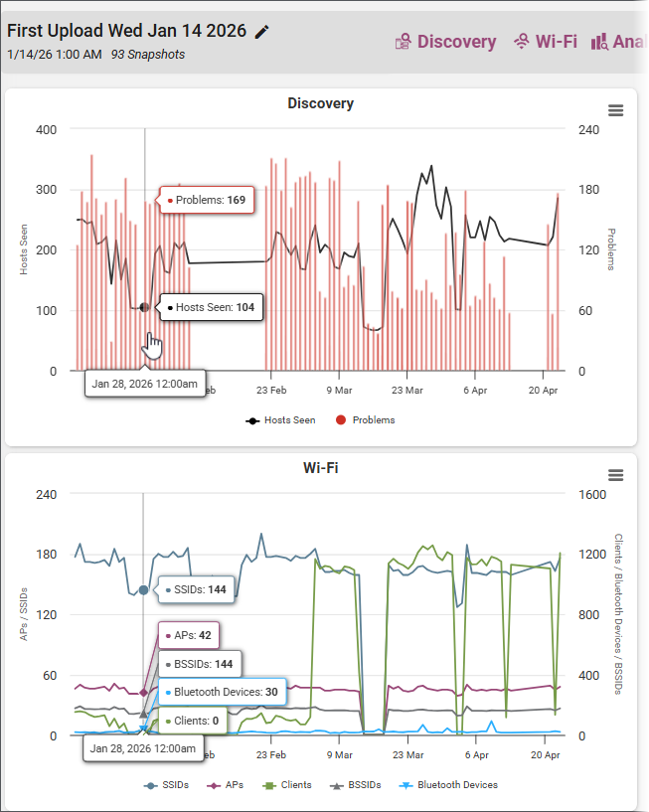
Task: Toggle Bluetooth Devices series in legend
Action: coord(448,785)
